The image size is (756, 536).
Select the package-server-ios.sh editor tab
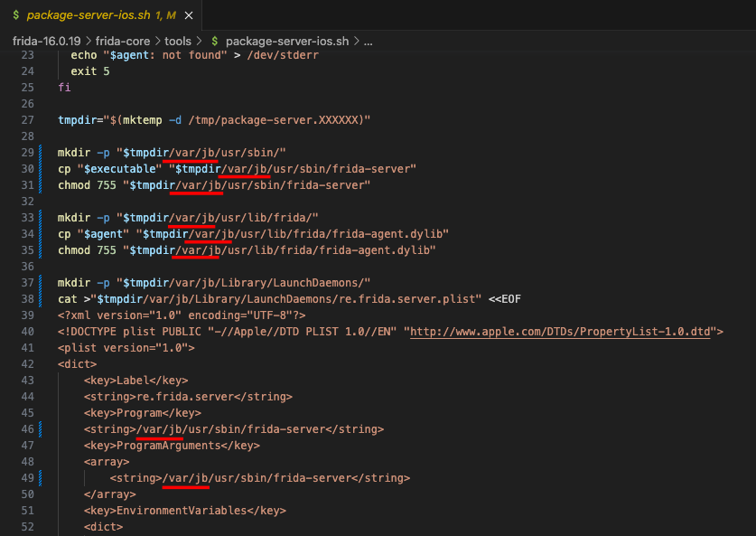[x=101, y=15]
